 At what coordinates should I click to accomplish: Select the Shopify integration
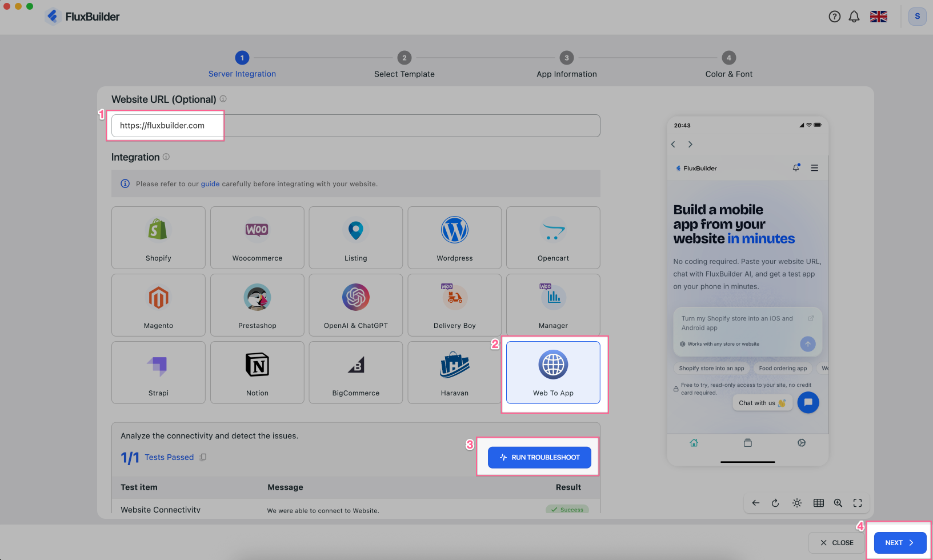tap(158, 238)
